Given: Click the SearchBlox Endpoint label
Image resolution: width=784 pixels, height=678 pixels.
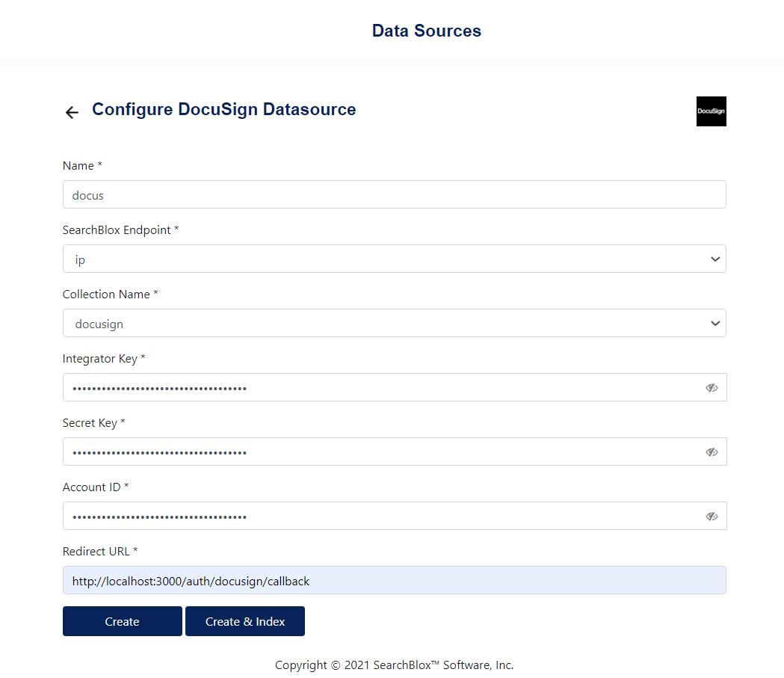Looking at the screenshot, I should point(120,230).
